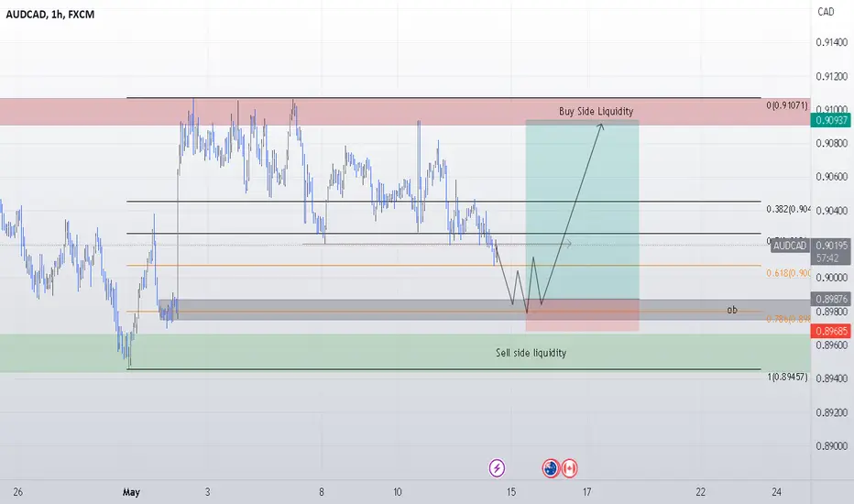Click the 0.90400 price axis value
Screen dimensions: 854x504
point(832,211)
